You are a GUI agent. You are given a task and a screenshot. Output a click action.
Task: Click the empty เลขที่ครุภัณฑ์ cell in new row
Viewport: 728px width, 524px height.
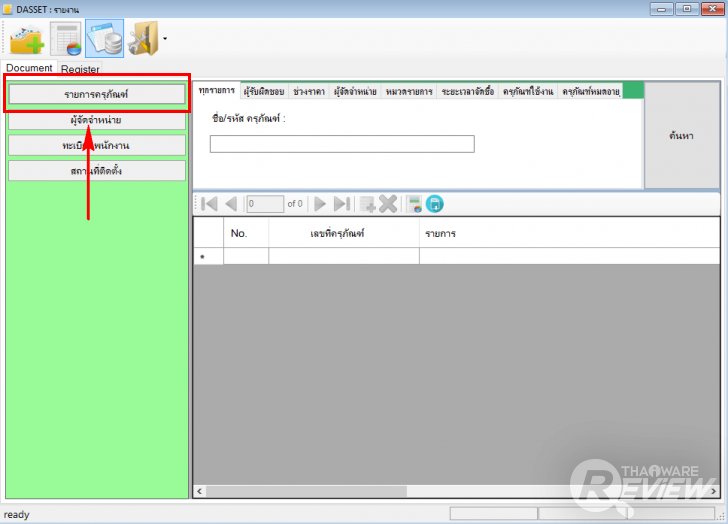(344, 257)
